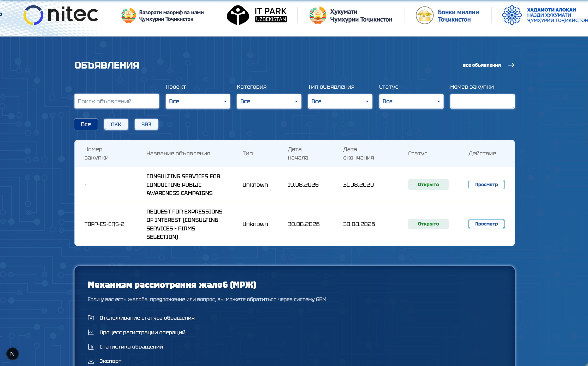Click the Открыто badge ending 31.08.2029
588x366 pixels.
tap(428, 185)
